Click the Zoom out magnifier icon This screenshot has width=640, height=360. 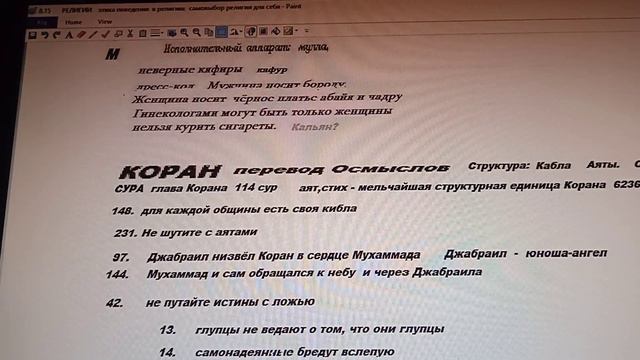(197, 32)
